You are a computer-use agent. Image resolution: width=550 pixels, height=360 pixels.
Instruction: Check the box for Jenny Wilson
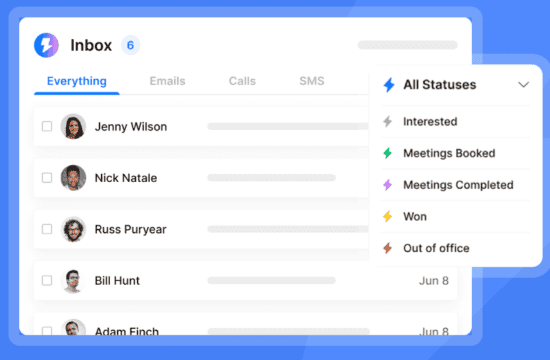click(47, 126)
